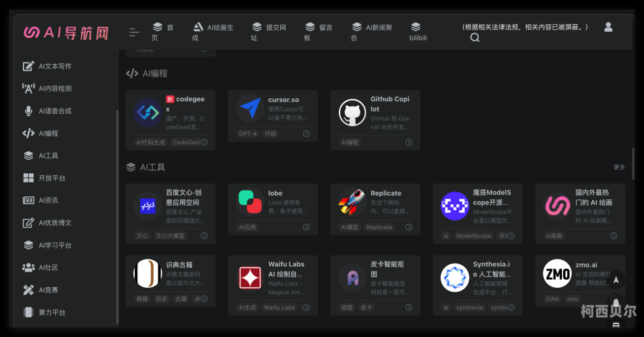This screenshot has height=337, width=644.
Task: Click the Waifu Labs red star logo
Action: click(250, 278)
